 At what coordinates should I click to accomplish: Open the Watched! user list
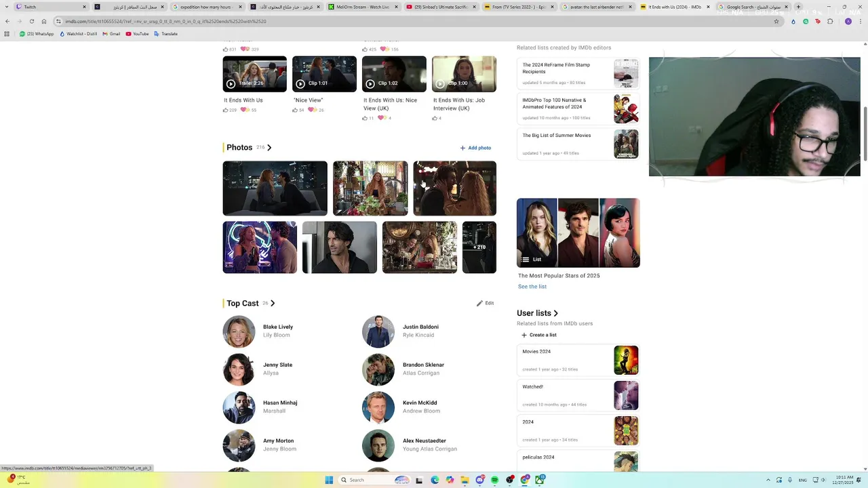coord(578,395)
